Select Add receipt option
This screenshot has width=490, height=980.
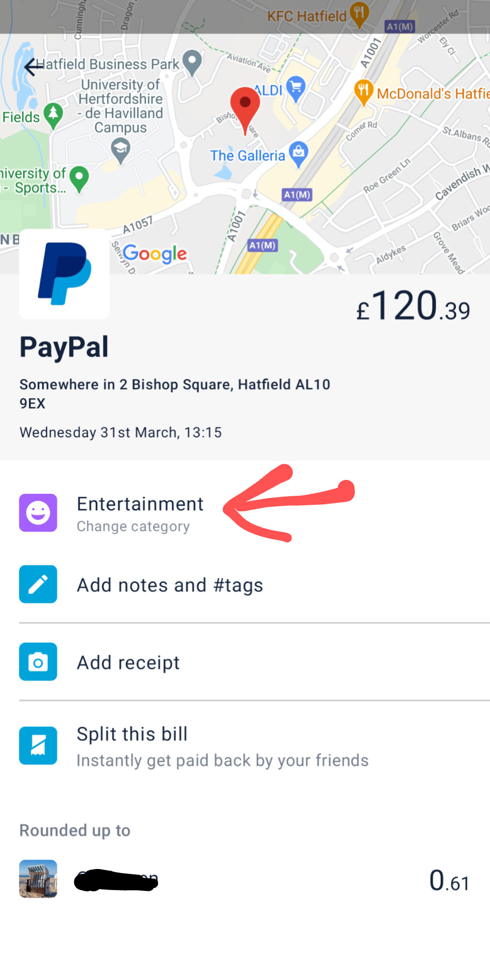(x=128, y=663)
